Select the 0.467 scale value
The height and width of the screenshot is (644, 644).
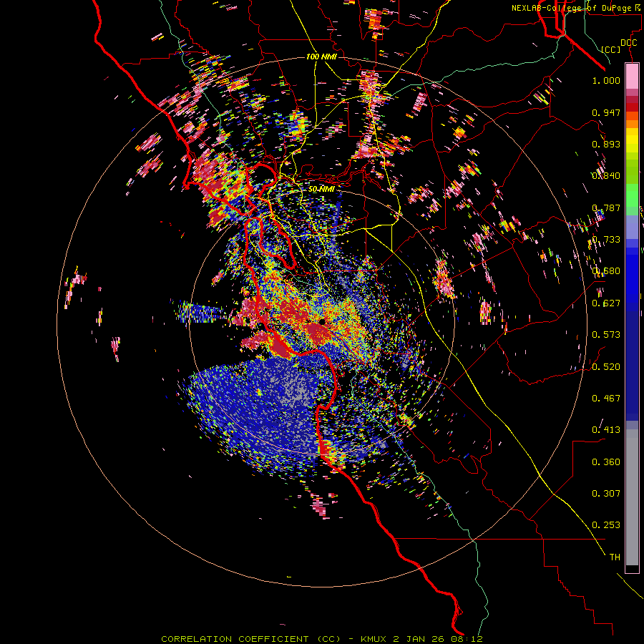(606, 399)
